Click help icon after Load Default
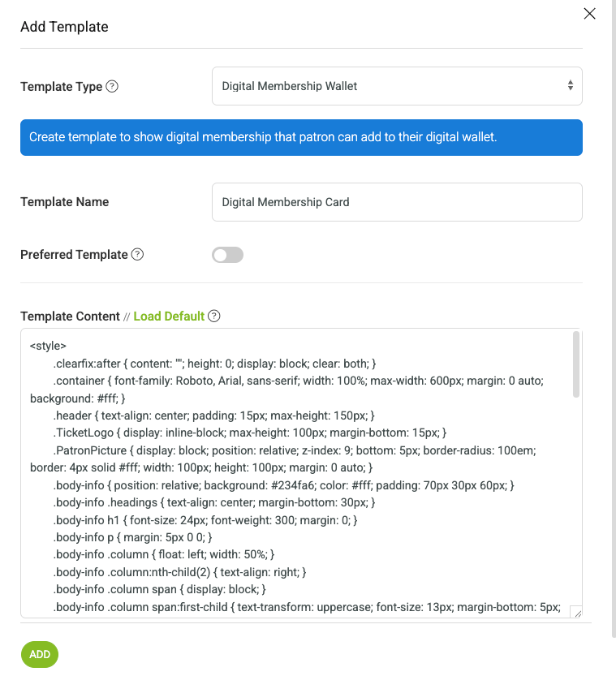616x676 pixels. pyautogui.click(x=213, y=316)
